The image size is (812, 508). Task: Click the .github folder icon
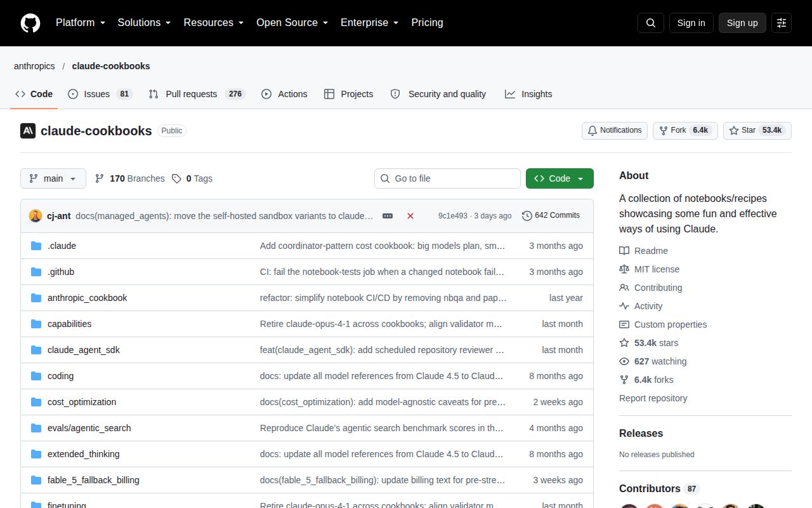(36, 272)
